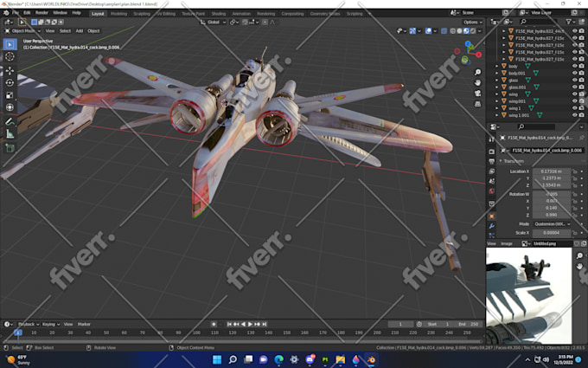The height and width of the screenshot is (368, 588).
Task: Switch to the Layout workspace tab
Action: 98,14
